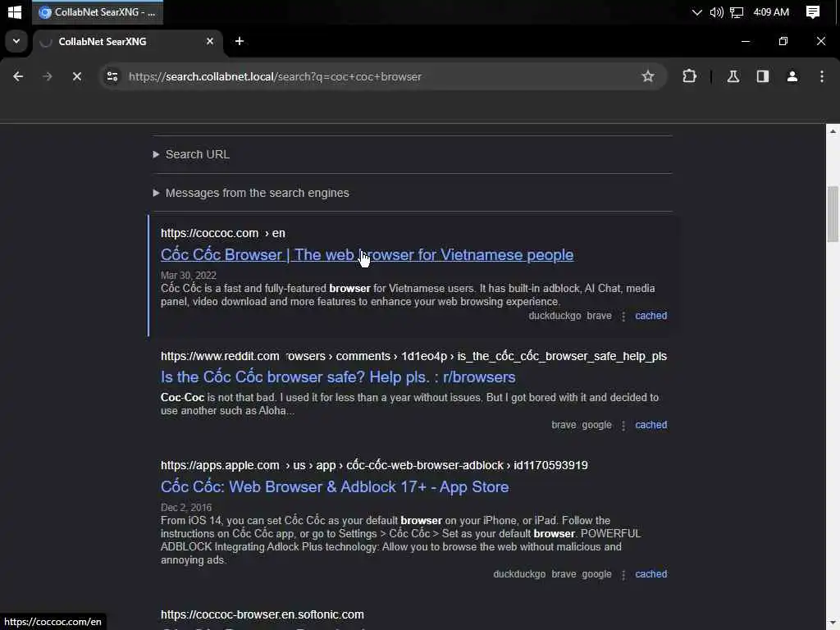Open a new tab with plus button

coord(240,41)
